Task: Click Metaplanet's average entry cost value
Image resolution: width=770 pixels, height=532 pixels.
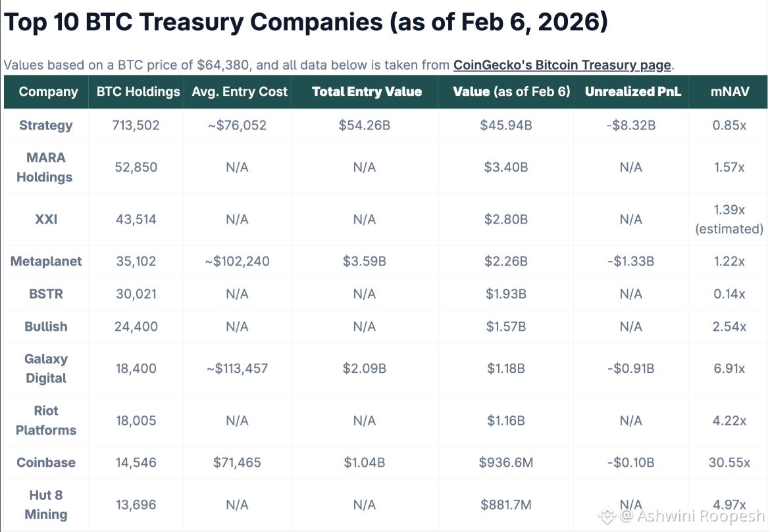Action: pos(237,261)
